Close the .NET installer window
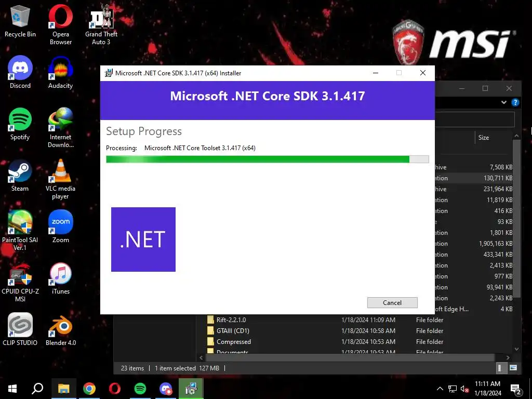Viewport: 532px width, 399px height. (x=423, y=73)
